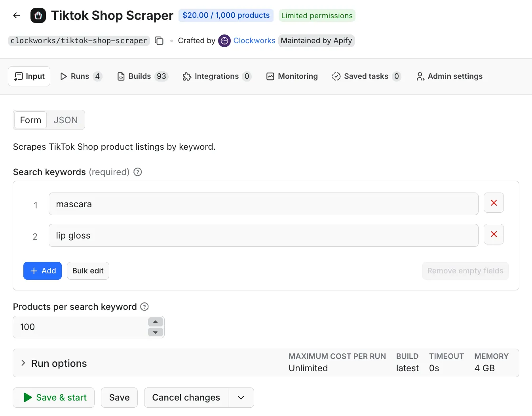Click clockworks/tiktok-shop-scraper actor name text
The width and height of the screenshot is (532, 416).
tap(79, 41)
